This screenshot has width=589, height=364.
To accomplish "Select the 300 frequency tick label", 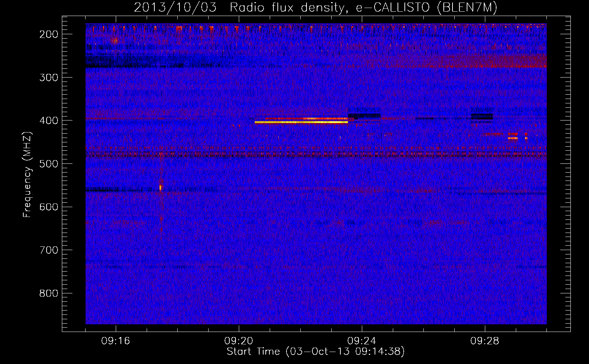I will click(48, 78).
